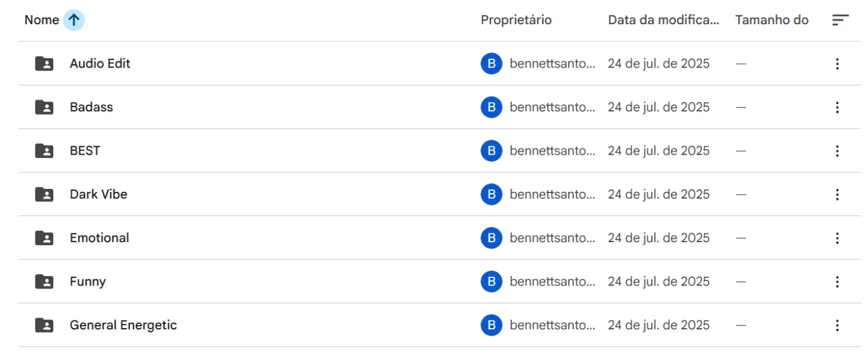Click the Tamanho do column header
Screen dimensions: 868x356
tap(772, 20)
